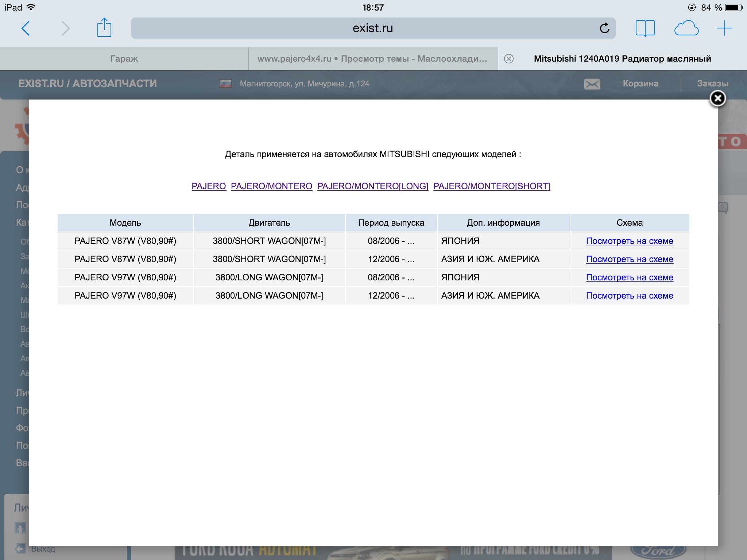This screenshot has height=560, width=747.
Task: Reload the exist.ru page
Action: point(604,28)
